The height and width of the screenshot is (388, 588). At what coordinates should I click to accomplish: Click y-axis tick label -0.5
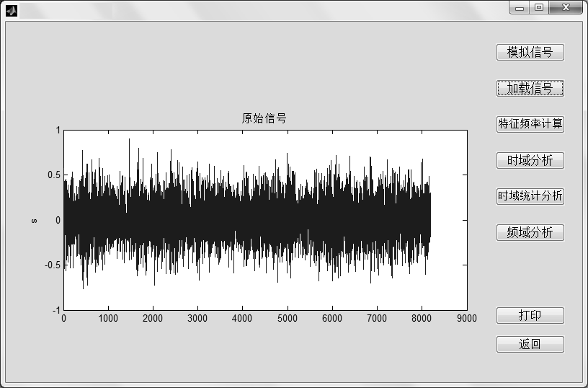(52, 265)
